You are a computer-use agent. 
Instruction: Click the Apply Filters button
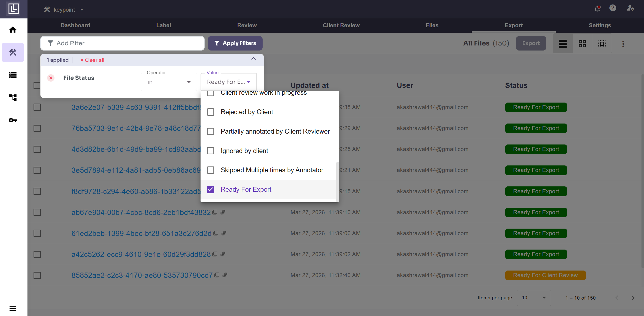click(235, 43)
